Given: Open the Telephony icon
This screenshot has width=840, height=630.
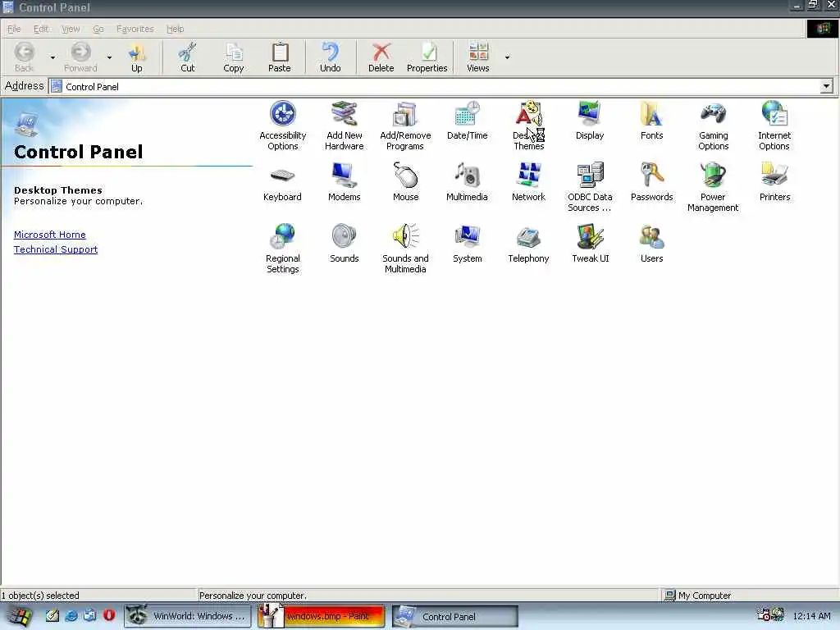Looking at the screenshot, I should (x=528, y=244).
